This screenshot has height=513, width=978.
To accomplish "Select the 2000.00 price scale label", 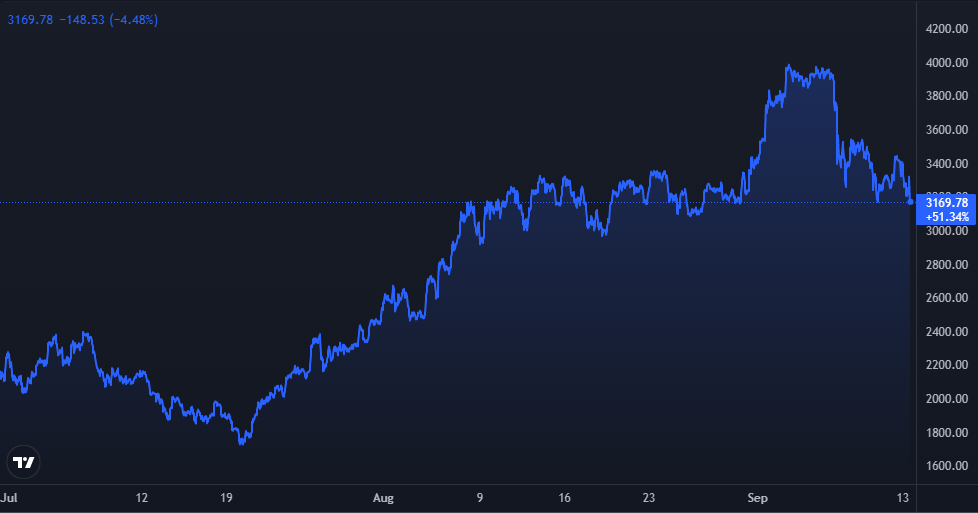I will point(945,399).
